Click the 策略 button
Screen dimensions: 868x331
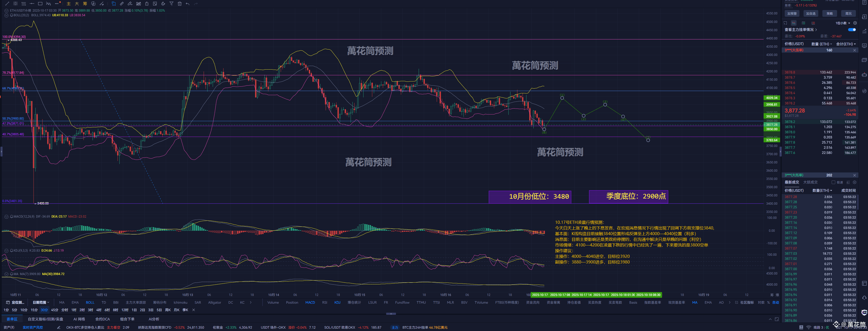tap(830, 13)
